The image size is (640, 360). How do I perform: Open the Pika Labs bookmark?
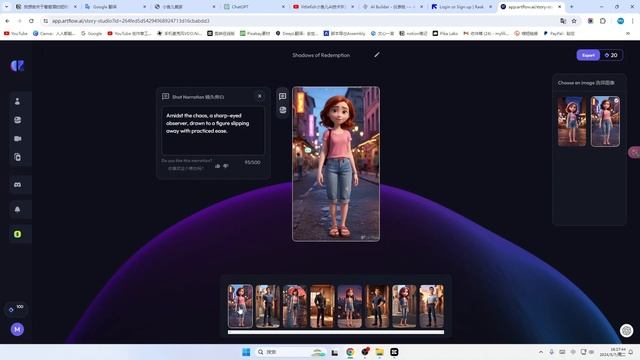445,33
